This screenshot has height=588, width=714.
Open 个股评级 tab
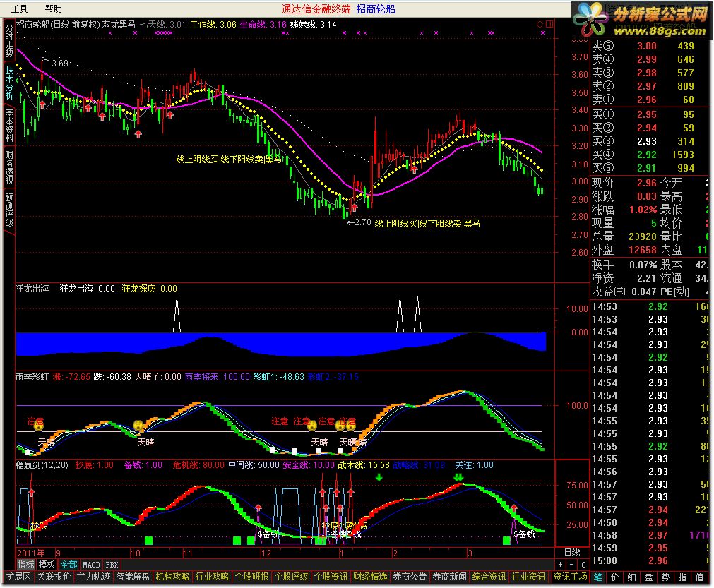click(292, 577)
